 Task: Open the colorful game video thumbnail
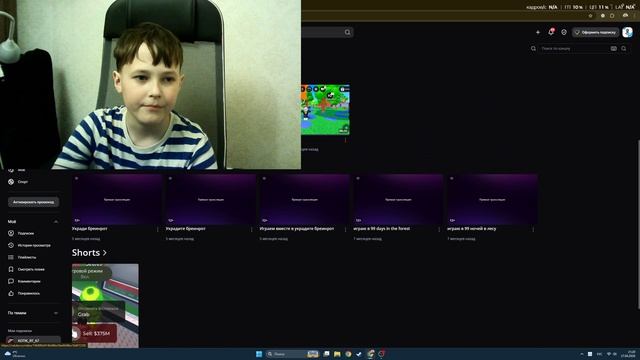coord(325,110)
